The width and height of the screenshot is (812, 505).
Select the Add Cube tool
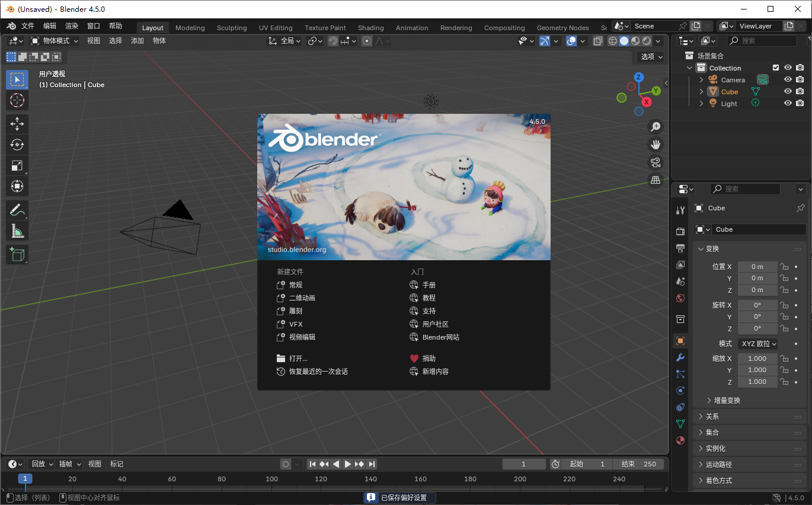[17, 254]
